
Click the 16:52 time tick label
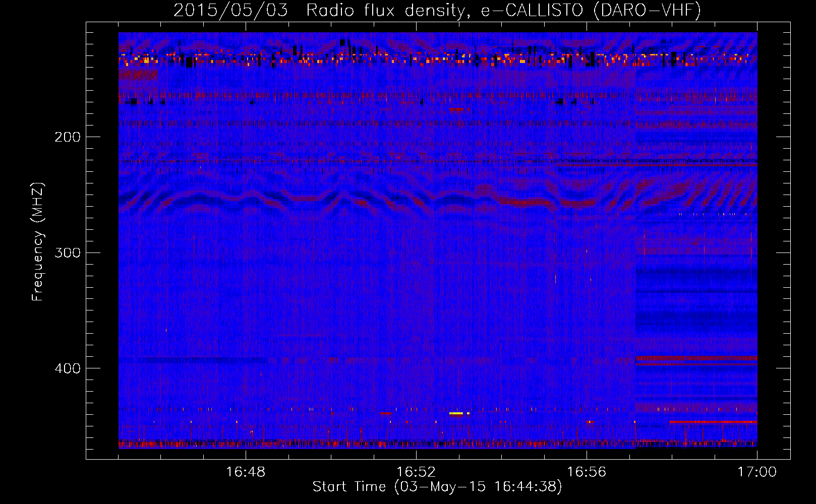tap(416, 472)
